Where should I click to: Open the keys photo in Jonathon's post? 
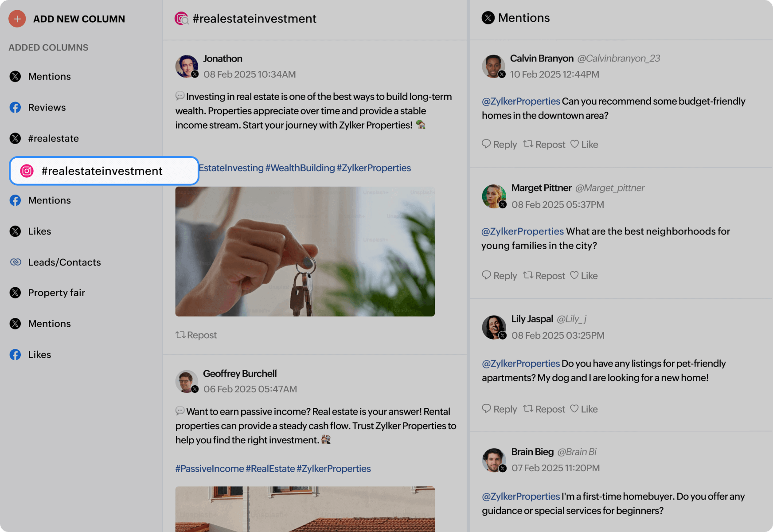305,251
